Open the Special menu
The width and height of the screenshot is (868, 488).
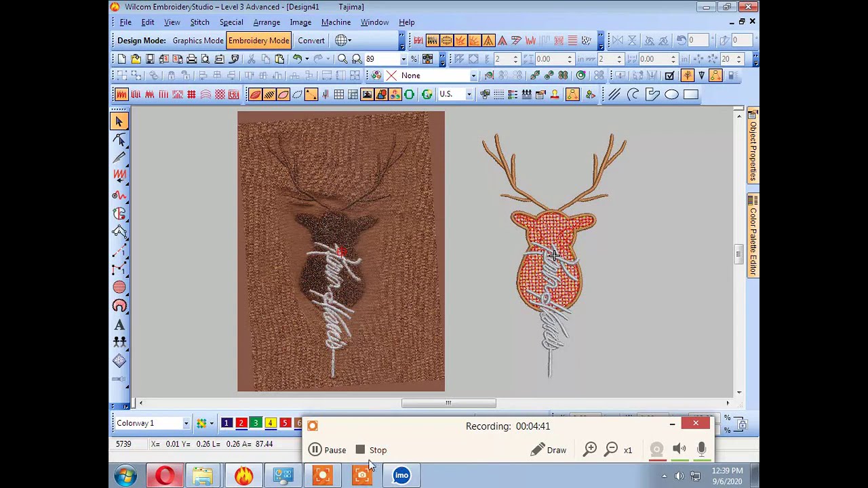[231, 22]
